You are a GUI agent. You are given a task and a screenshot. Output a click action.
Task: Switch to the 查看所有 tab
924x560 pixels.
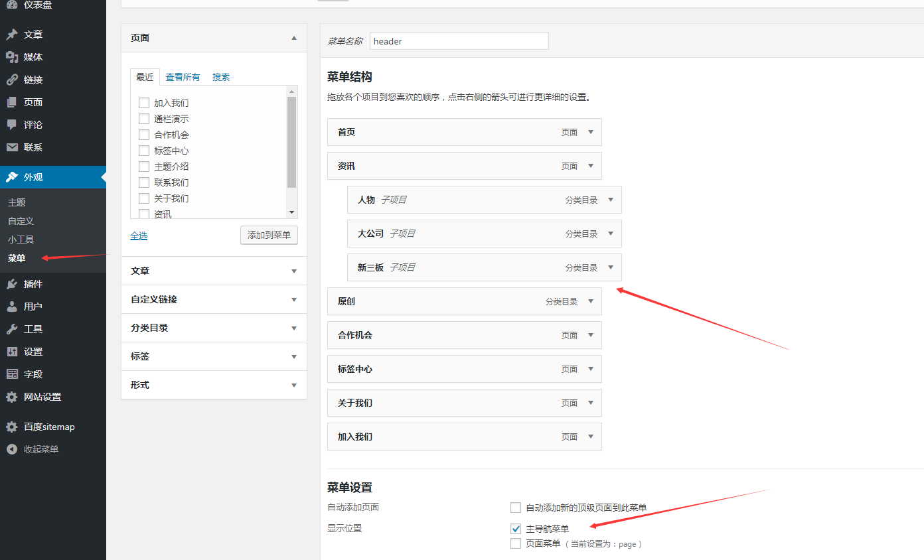(x=183, y=77)
